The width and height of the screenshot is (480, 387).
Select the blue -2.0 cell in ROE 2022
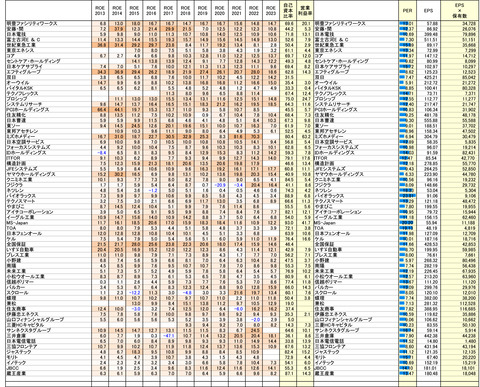tap(254, 319)
